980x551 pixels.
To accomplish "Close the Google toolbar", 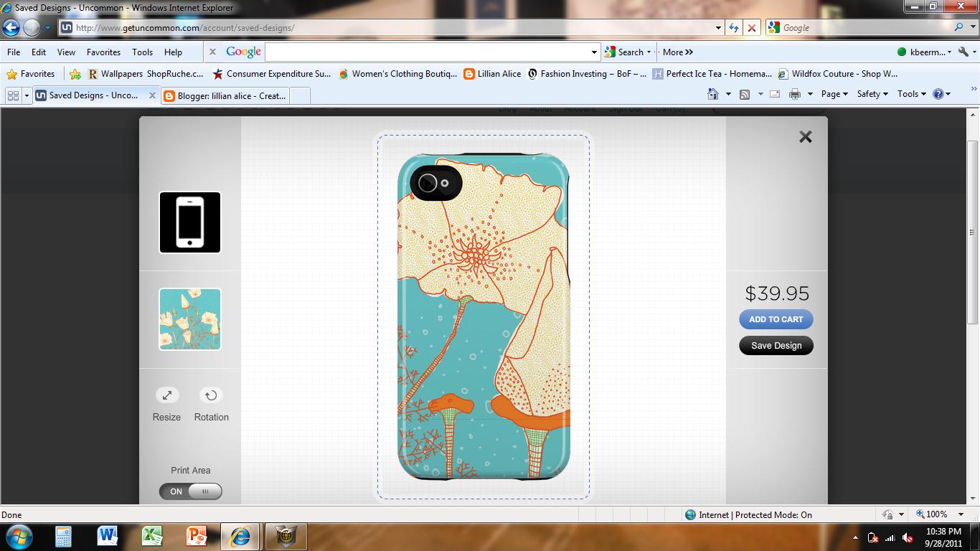I will pos(212,52).
